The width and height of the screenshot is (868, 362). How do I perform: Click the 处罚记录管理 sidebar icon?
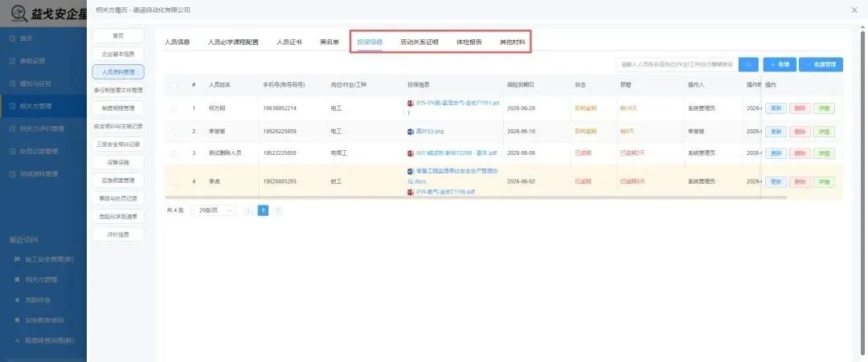coord(12,152)
